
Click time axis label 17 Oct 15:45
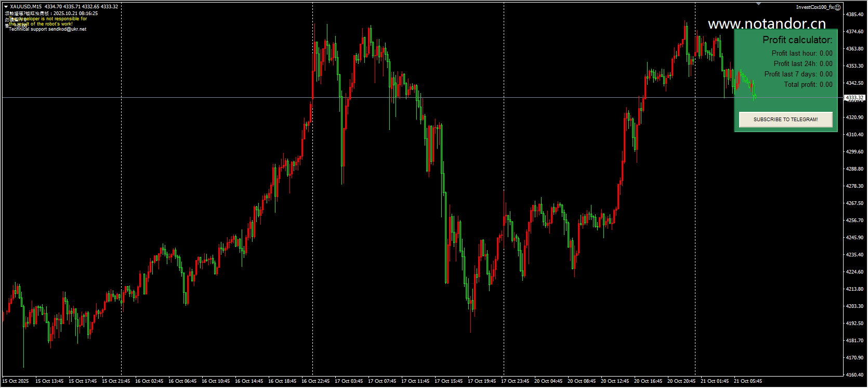(x=449, y=381)
